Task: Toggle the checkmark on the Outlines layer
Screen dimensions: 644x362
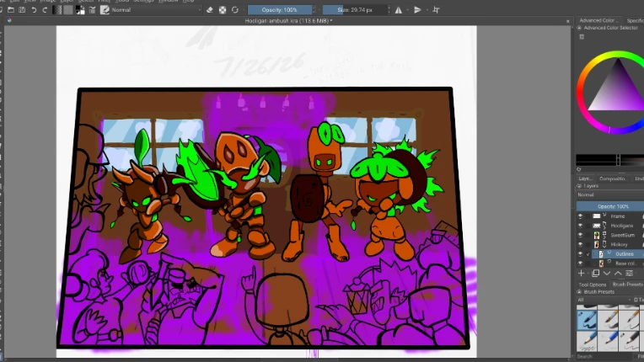Action: coord(588,254)
